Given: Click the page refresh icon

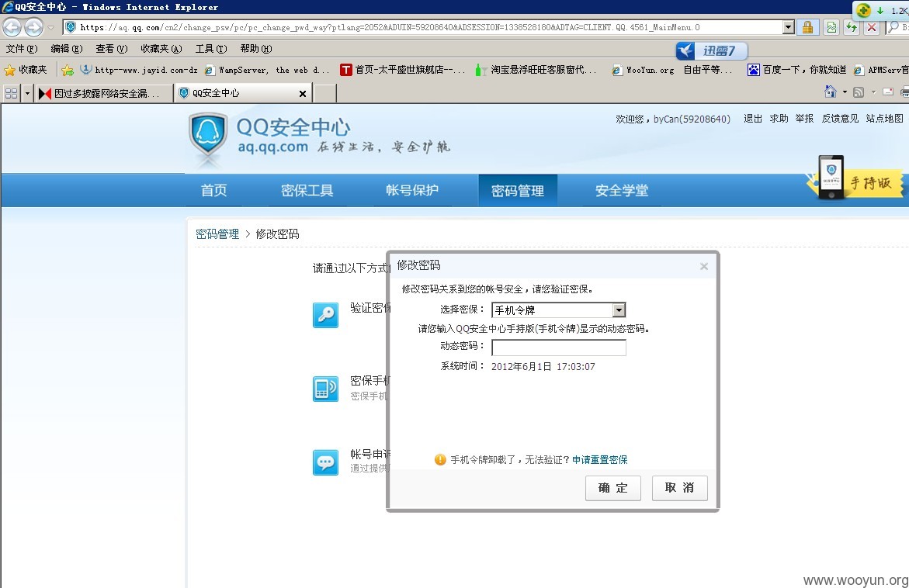Looking at the screenshot, I should (852, 27).
